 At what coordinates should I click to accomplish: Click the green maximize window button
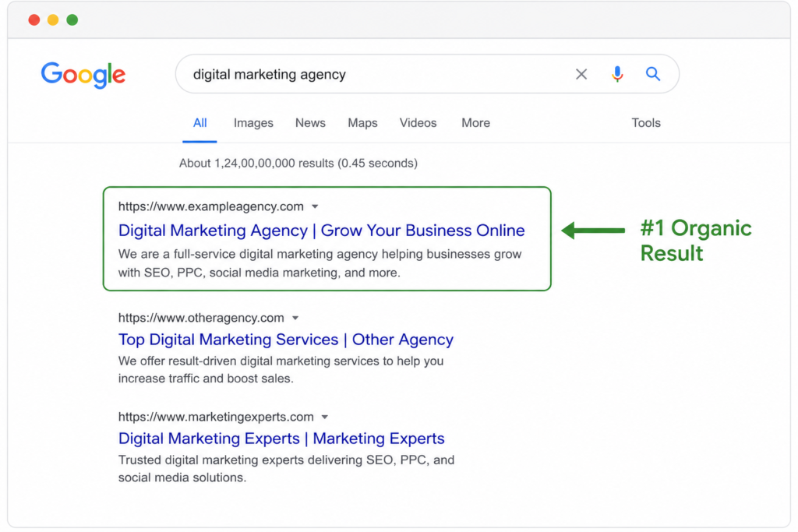(72, 19)
